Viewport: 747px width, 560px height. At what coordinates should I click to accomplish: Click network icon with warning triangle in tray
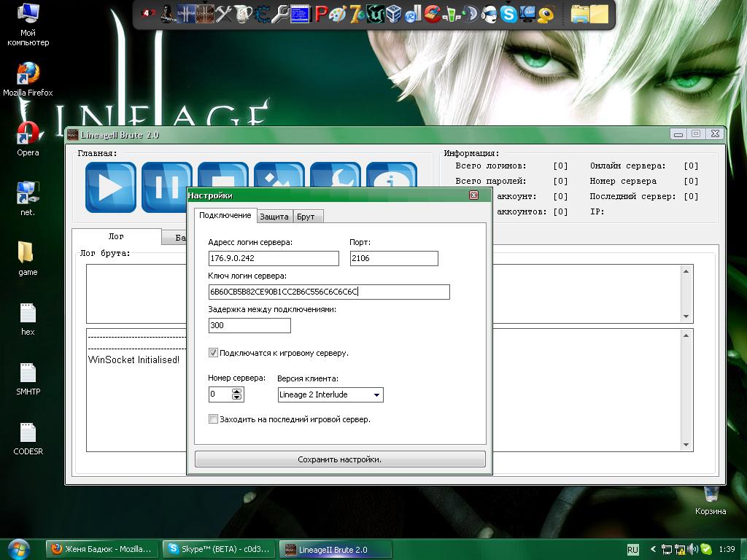click(x=680, y=550)
